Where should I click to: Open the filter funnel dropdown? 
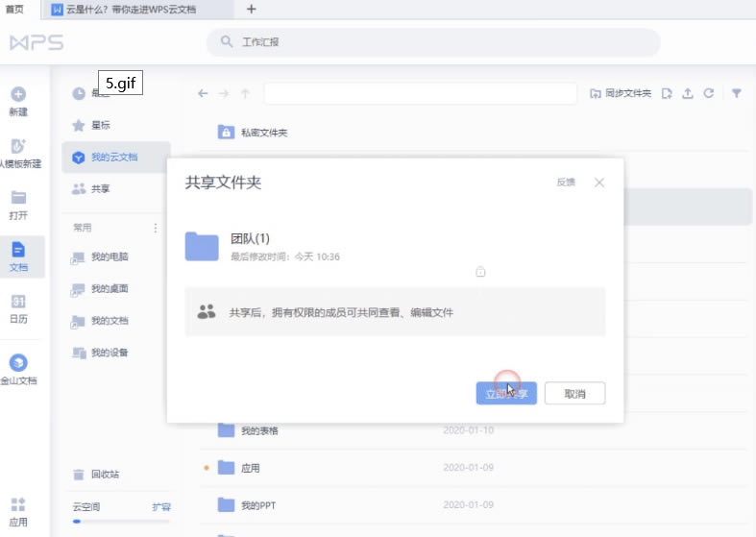click(737, 93)
